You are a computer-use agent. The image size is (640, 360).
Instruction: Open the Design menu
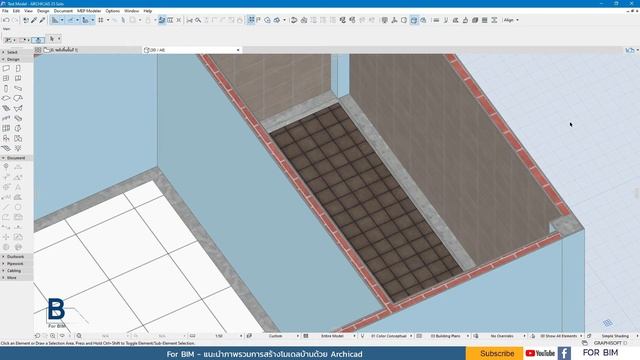click(x=43, y=11)
